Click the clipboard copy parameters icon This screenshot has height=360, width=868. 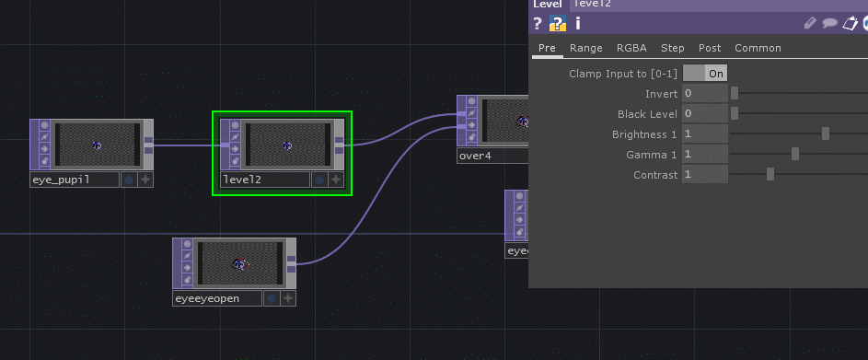(x=850, y=23)
